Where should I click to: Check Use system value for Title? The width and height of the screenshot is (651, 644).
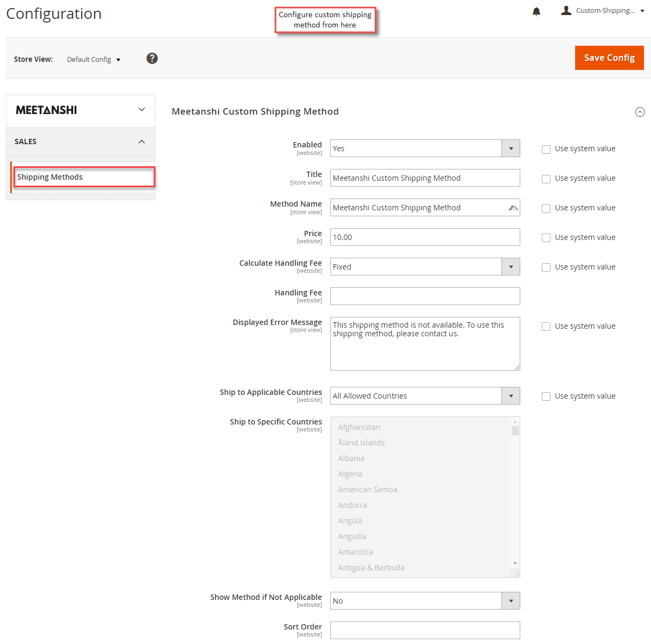click(x=546, y=179)
